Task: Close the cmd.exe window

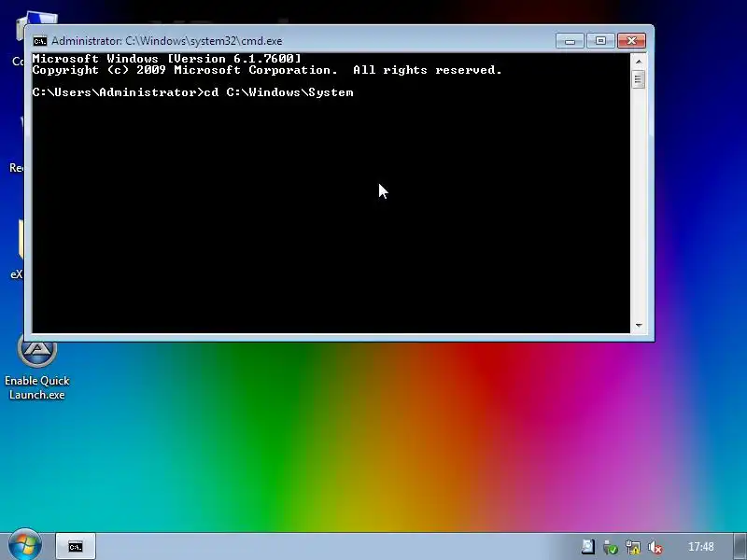Action: click(x=632, y=41)
